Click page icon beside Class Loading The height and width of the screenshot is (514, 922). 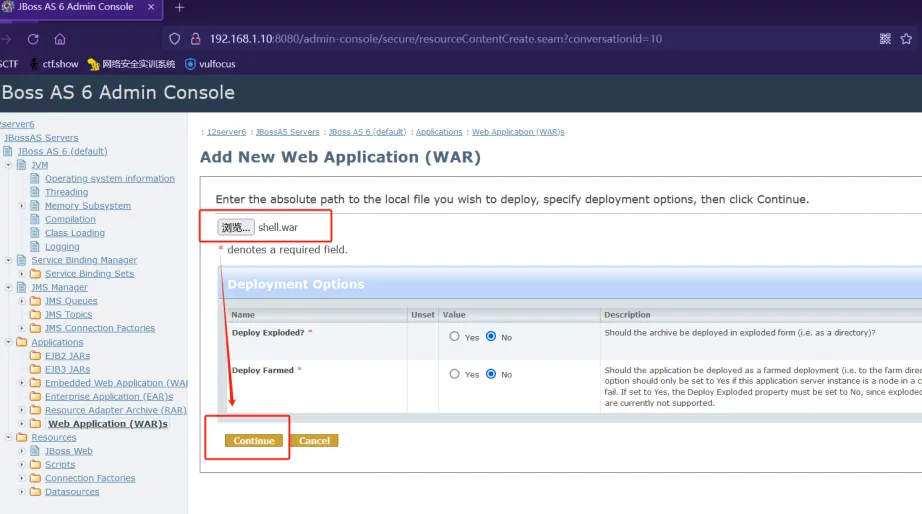(35, 232)
